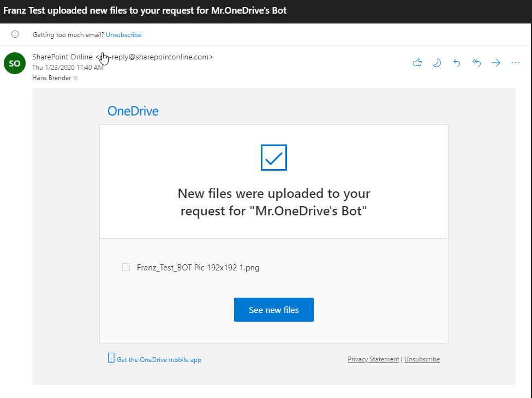Click the green SO sender avatar
This screenshot has width=532, height=398.
click(15, 63)
